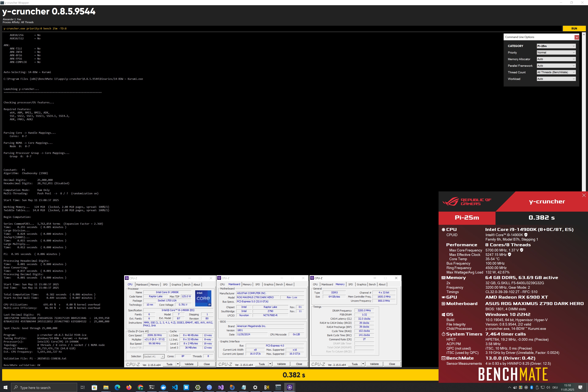Viewport: 588px width, 392px height.
Task: Open the clock showing 15:10
Action: coord(567,388)
